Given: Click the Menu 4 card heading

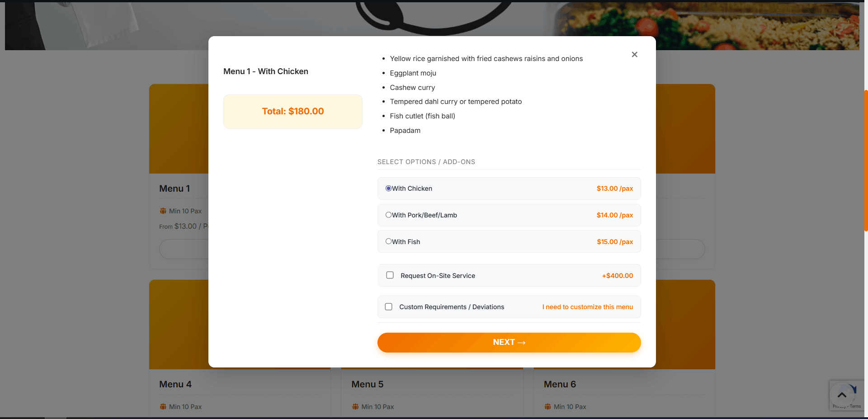Looking at the screenshot, I should 175,384.
